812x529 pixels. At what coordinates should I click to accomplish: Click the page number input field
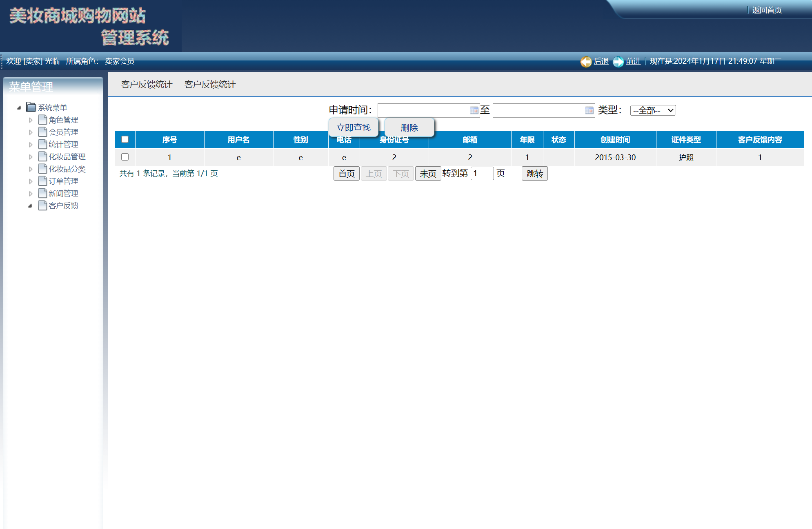tap(482, 173)
